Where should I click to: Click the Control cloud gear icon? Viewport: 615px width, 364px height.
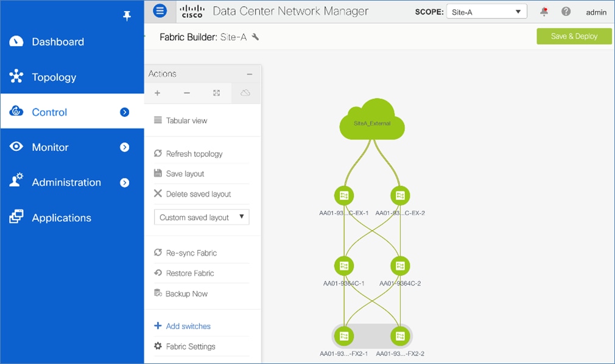tap(16, 111)
